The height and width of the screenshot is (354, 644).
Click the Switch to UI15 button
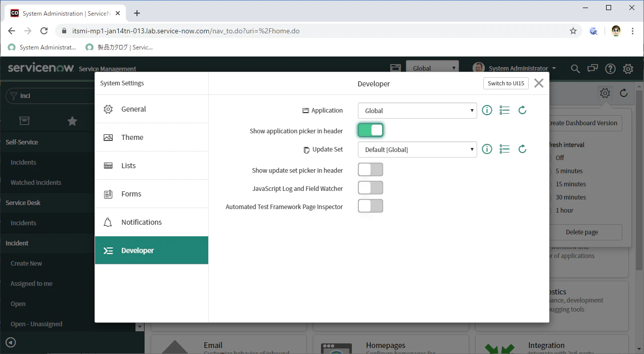click(505, 83)
